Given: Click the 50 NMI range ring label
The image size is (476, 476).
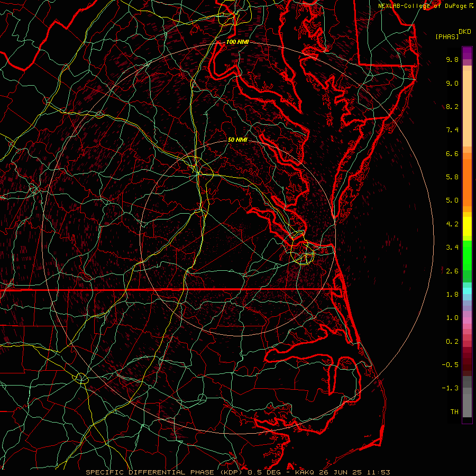Looking at the screenshot, I should coord(237,140).
